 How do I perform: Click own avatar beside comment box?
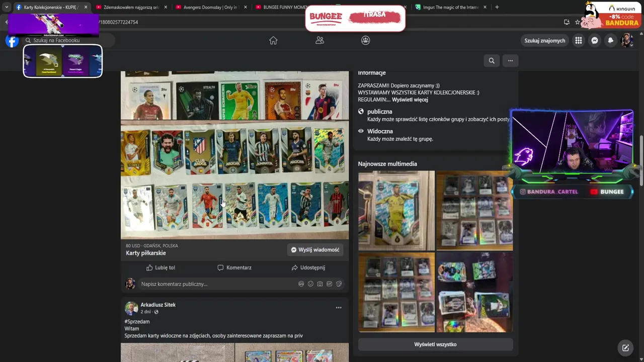pos(130,284)
